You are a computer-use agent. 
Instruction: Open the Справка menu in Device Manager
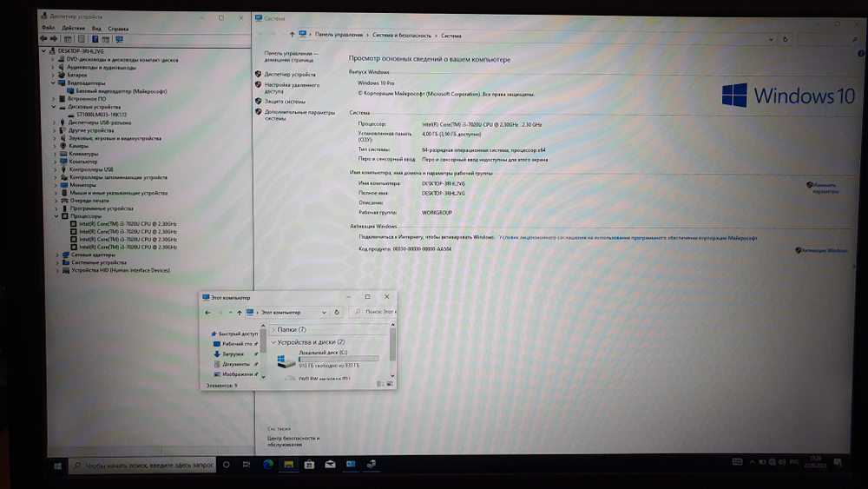118,29
